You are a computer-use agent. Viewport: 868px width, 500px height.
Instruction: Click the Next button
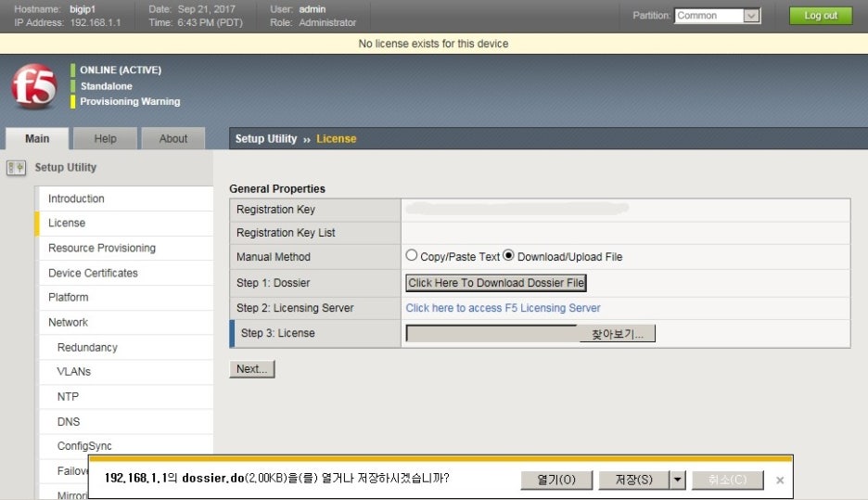(x=251, y=369)
